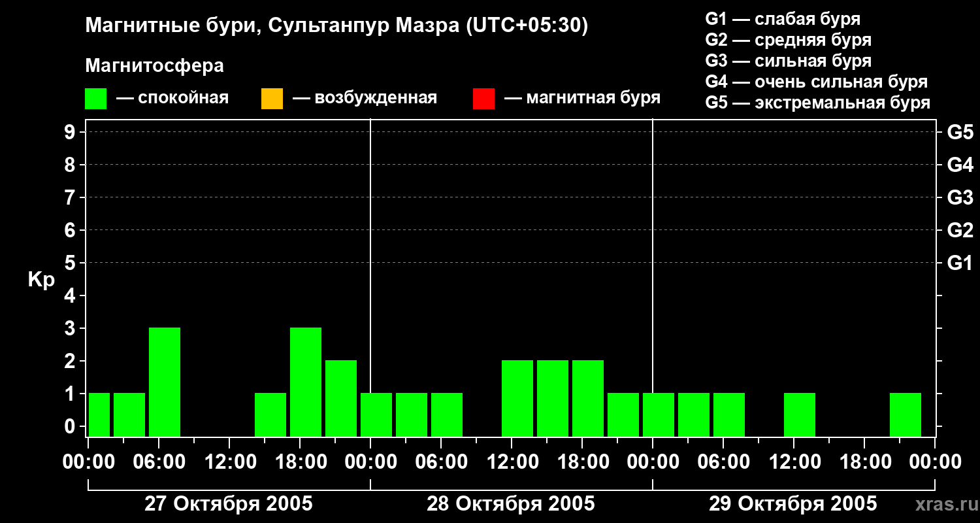
Task: Click the Kp 1 bar near 06:00 on 29 Октября
Action: pyautogui.click(x=729, y=414)
